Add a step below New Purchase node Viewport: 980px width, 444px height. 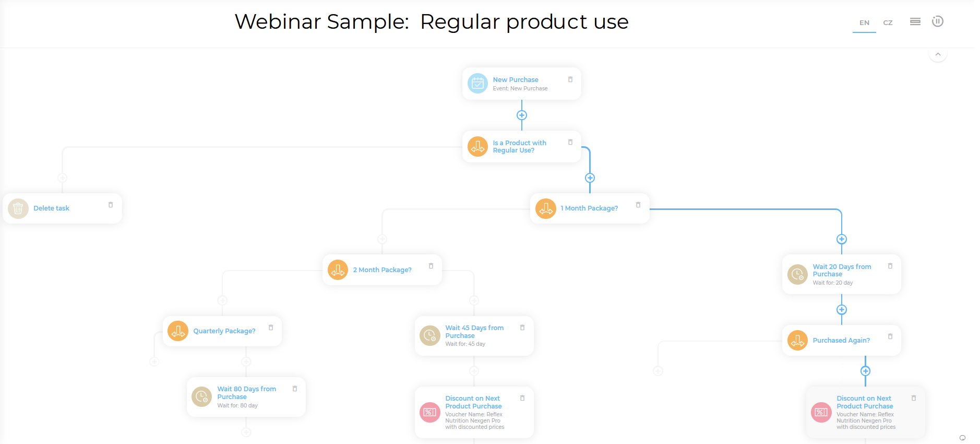[522, 115]
